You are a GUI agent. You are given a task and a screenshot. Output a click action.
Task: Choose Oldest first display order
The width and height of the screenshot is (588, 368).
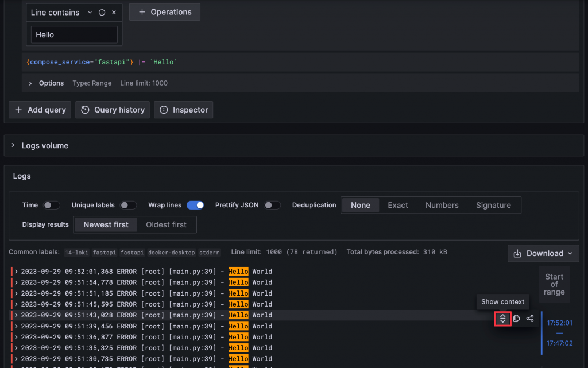pyautogui.click(x=166, y=225)
